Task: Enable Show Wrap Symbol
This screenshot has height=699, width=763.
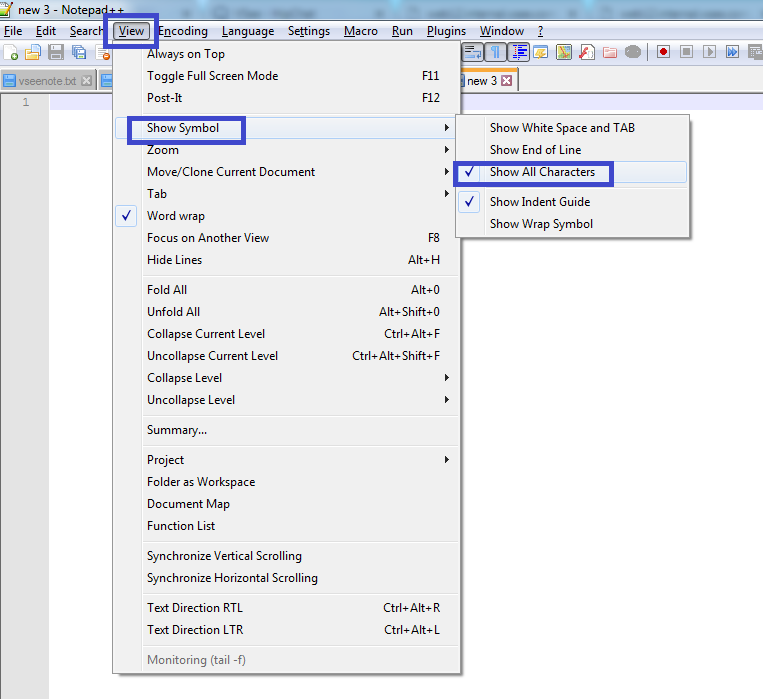Action: tap(572, 224)
